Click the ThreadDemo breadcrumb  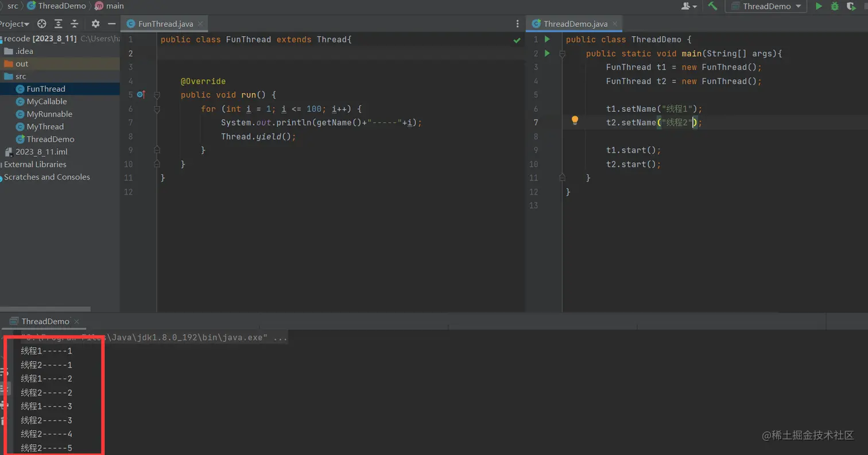[57, 6]
